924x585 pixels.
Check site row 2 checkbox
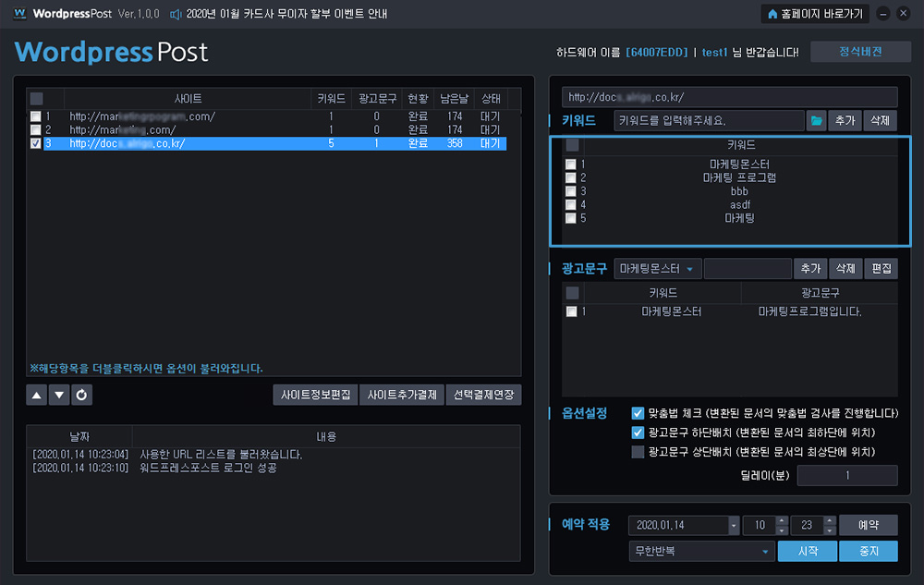pyautogui.click(x=36, y=130)
